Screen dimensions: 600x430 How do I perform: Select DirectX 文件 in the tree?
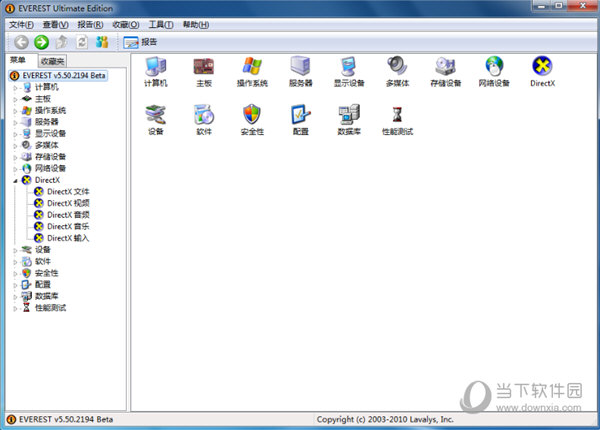68,191
